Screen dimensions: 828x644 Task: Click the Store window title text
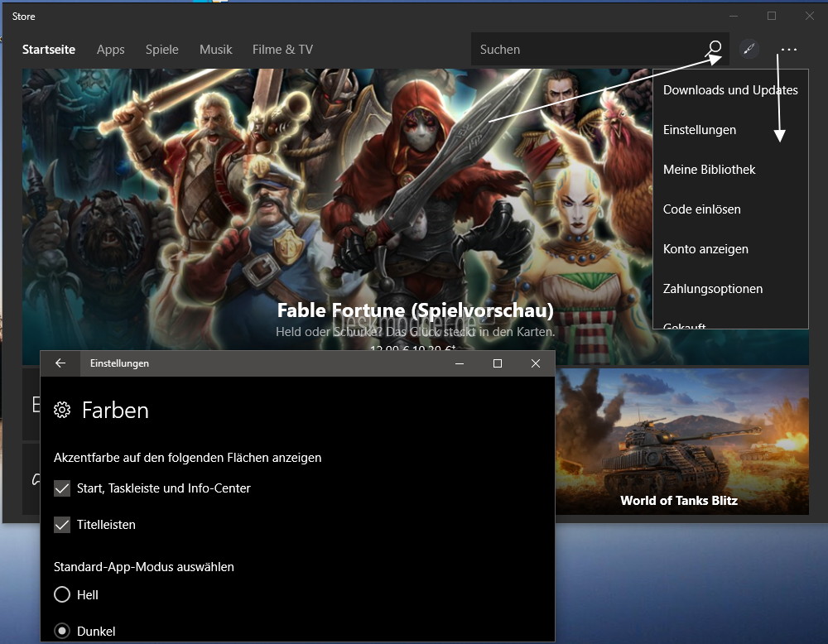click(24, 17)
